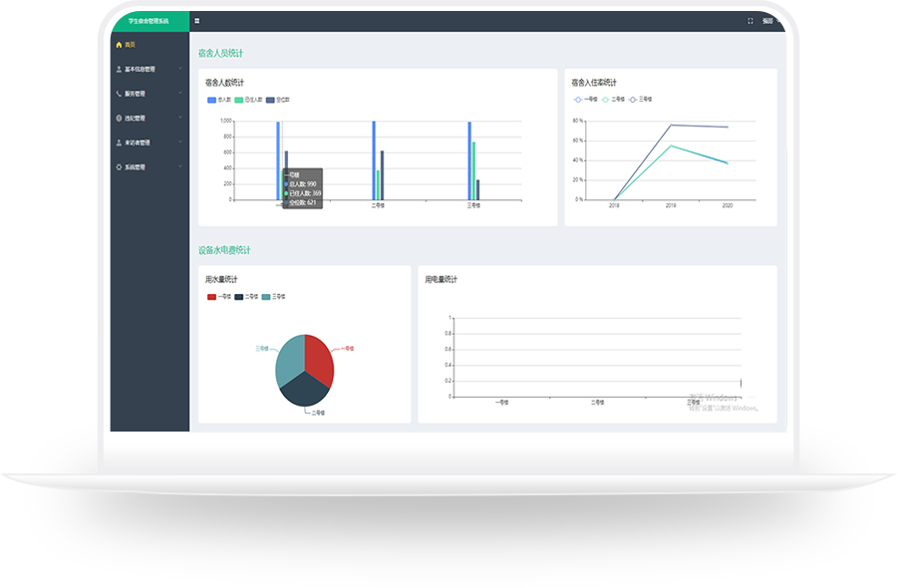Click the red 一号楼 pie chart slice
Viewport: 898px width, 588px height.
pos(319,357)
